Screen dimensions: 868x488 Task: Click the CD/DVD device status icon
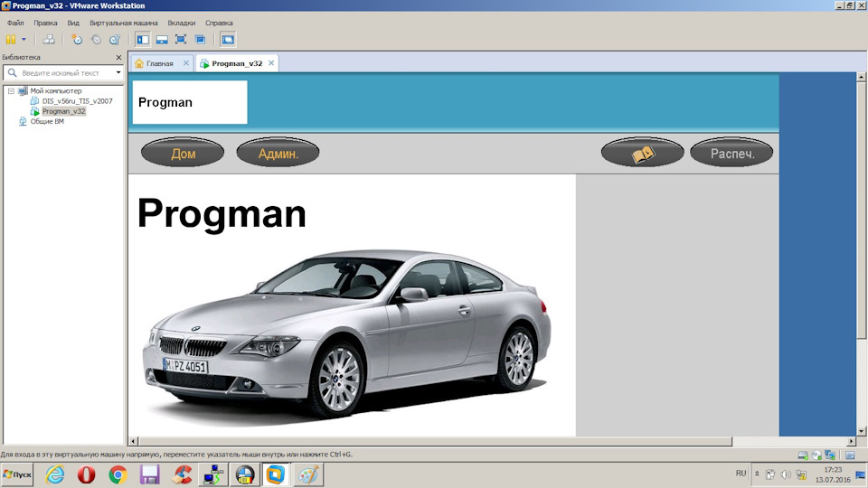coord(816,455)
